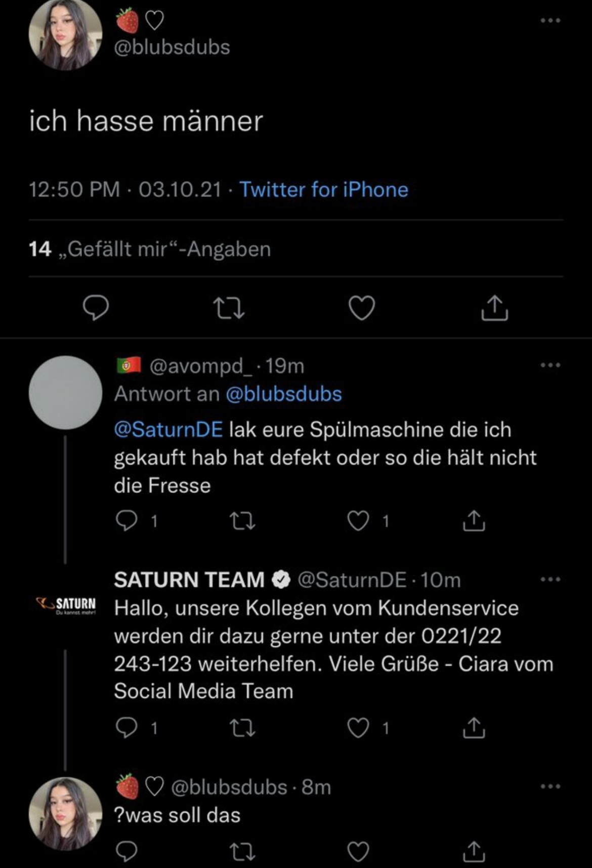Viewport: 592px width, 868px height.
Task: Share the SATURN TEAM reply
Action: (x=474, y=728)
